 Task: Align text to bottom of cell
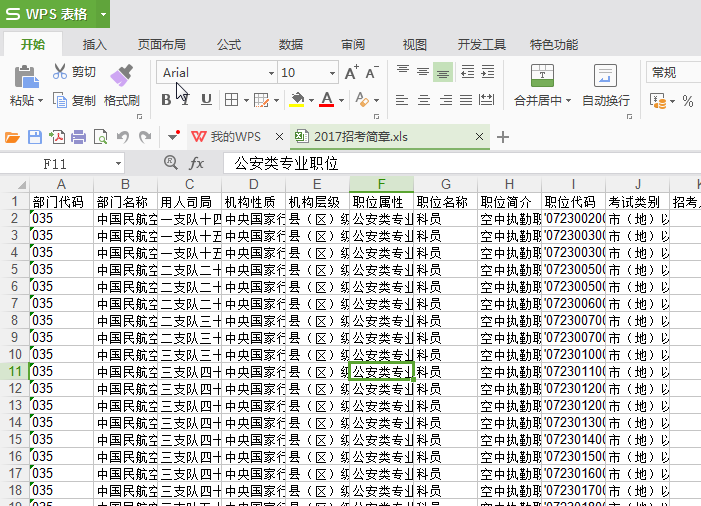tap(443, 72)
